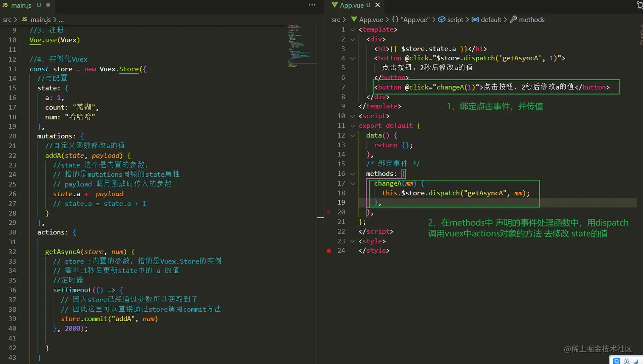Click "{{ $store.state.a }}" in the h1 line

tap(429, 49)
